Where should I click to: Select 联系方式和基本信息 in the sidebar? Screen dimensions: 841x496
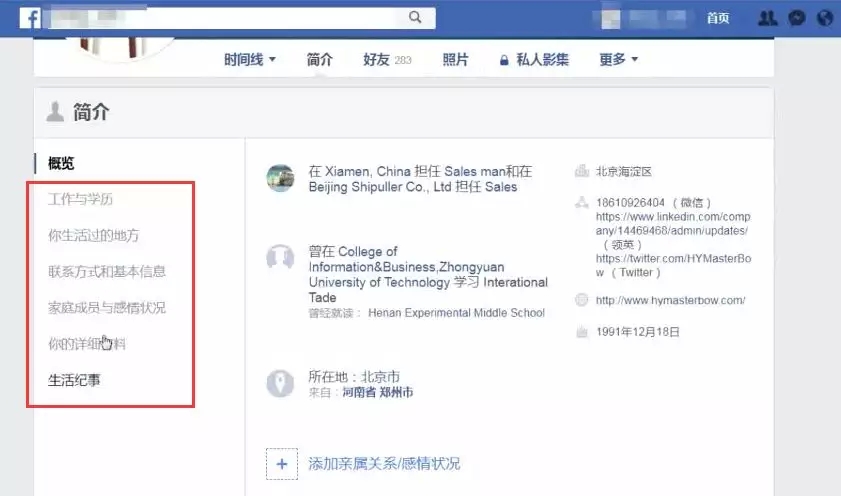pyautogui.click(x=107, y=271)
